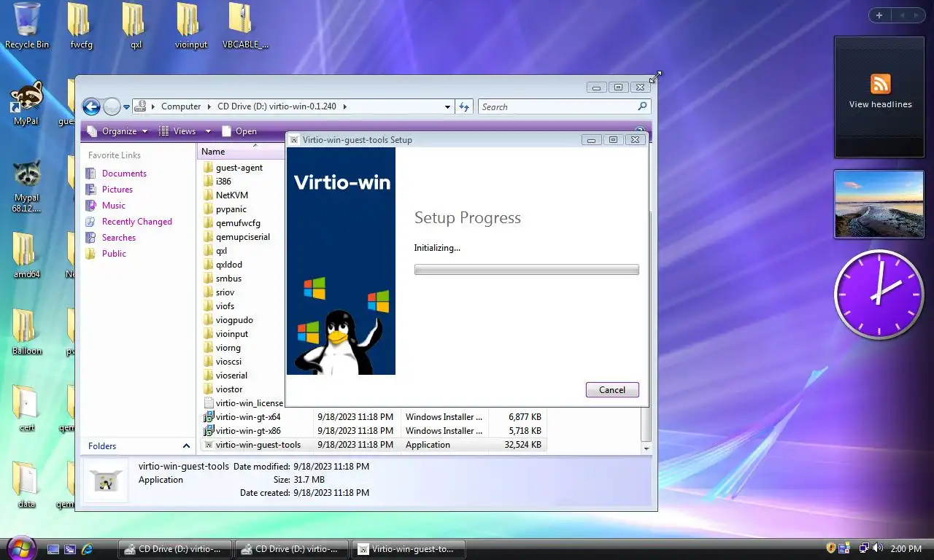Open the fwcfg folder on desktop

[x=81, y=26]
